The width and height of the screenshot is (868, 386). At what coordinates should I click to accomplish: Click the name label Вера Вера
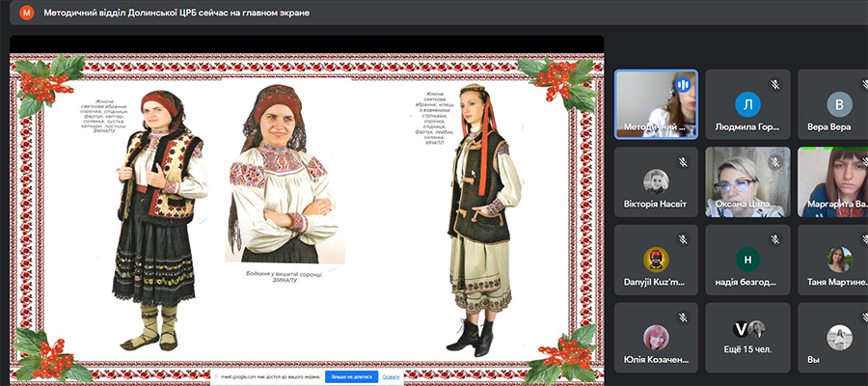[x=828, y=126]
